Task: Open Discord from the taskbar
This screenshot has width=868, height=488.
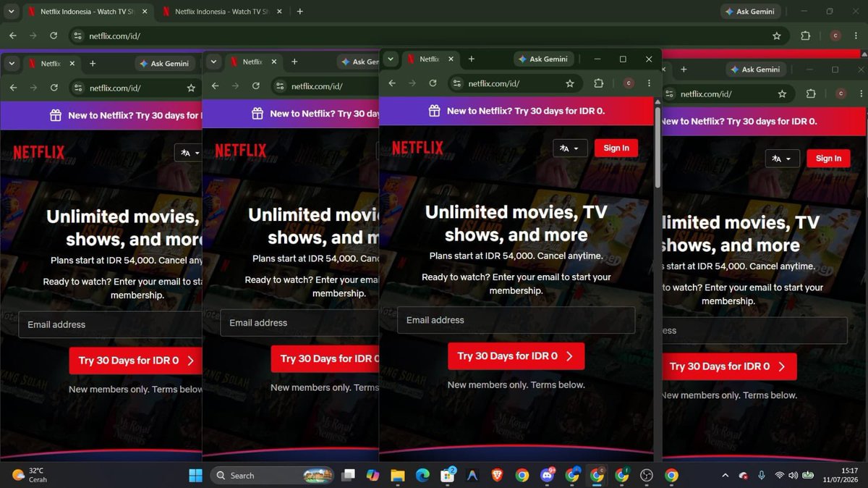Action: click(547, 476)
